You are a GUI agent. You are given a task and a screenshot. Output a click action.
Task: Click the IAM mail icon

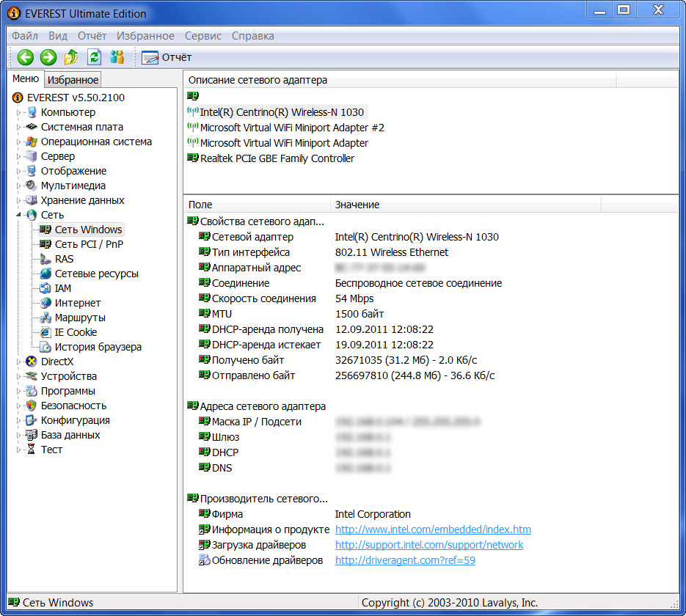click(x=45, y=288)
